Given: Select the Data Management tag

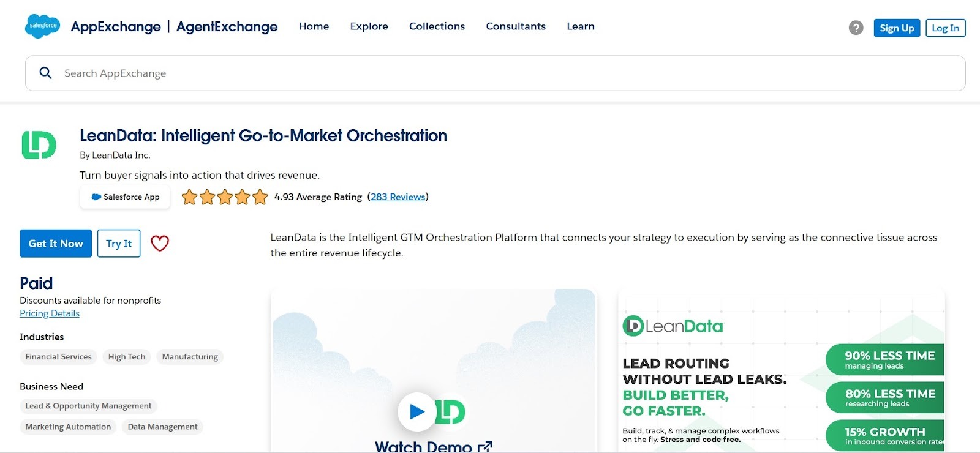Looking at the screenshot, I should pos(162,427).
